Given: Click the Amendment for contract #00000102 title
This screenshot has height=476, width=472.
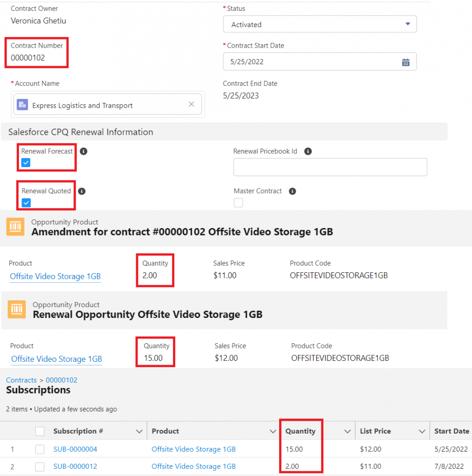Looking at the screenshot, I should pyautogui.click(x=182, y=232).
